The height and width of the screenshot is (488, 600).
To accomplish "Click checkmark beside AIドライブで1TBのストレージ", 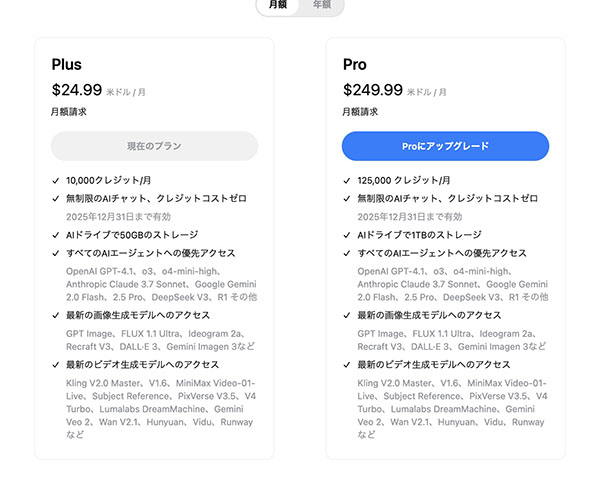I will pyautogui.click(x=347, y=235).
